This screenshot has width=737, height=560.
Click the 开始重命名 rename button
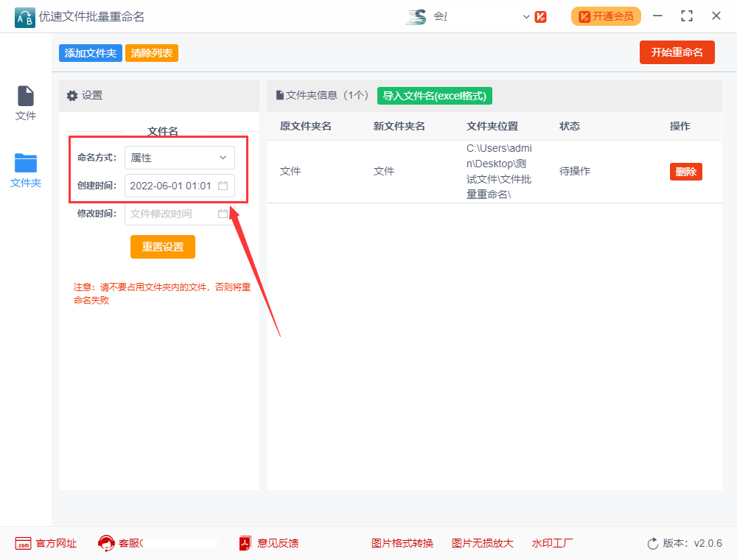click(677, 52)
